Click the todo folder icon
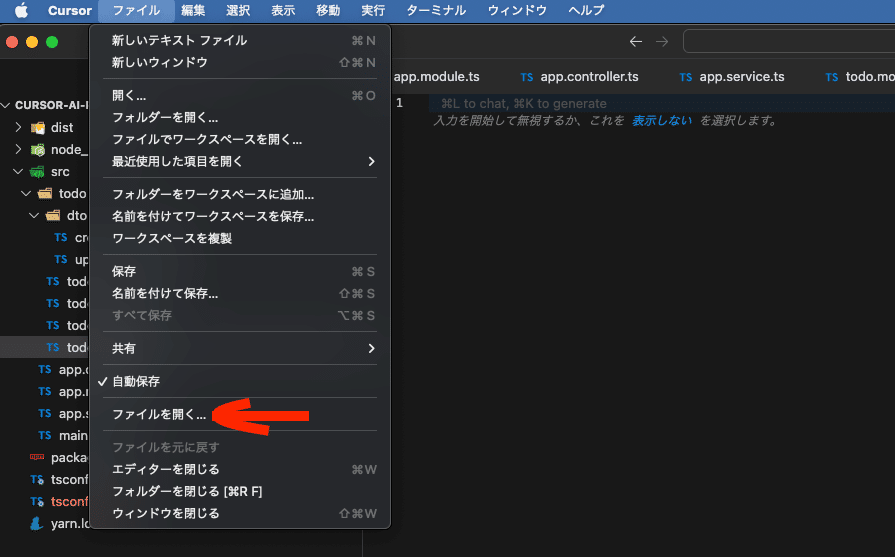 (45, 193)
